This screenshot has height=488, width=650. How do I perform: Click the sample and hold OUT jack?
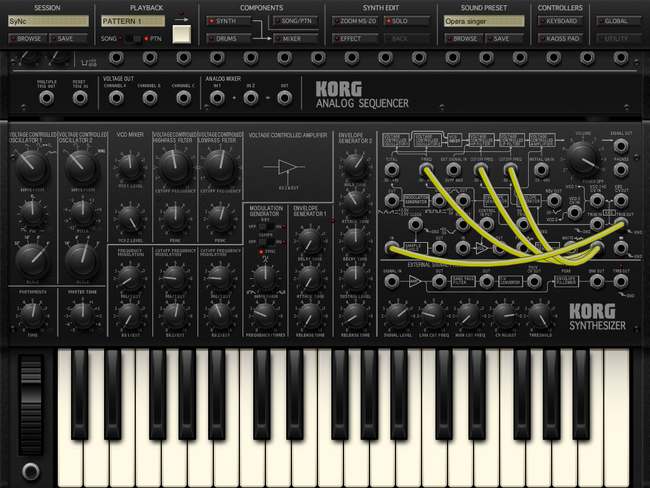pyautogui.click(x=439, y=248)
